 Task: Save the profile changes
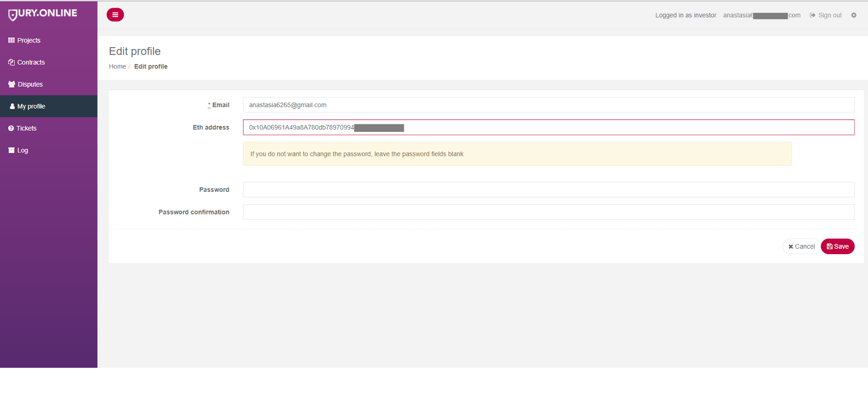[x=838, y=247]
